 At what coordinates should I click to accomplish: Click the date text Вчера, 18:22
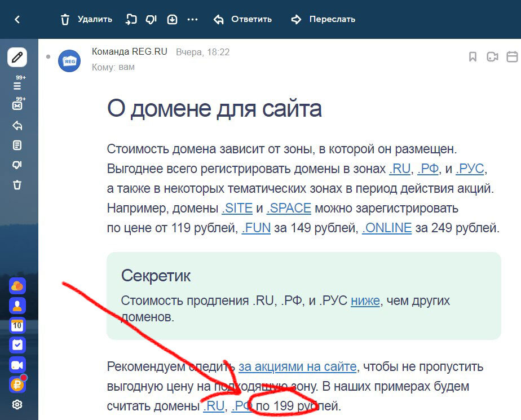point(202,52)
